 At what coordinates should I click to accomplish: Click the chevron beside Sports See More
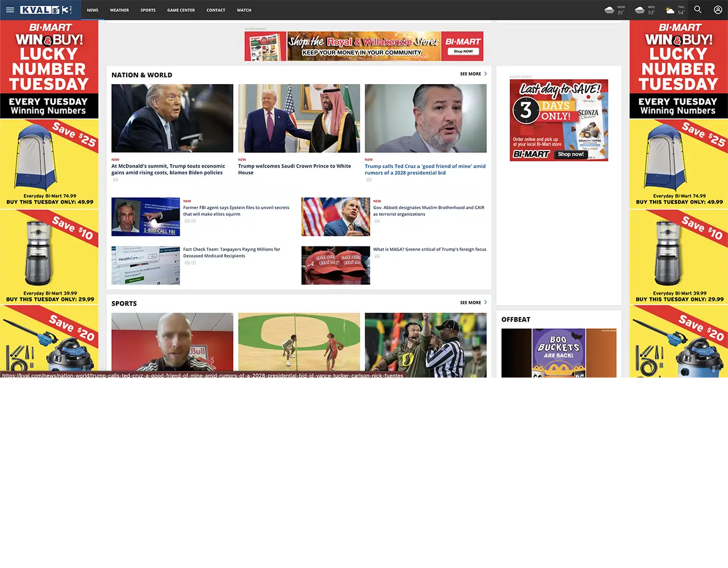(x=485, y=303)
